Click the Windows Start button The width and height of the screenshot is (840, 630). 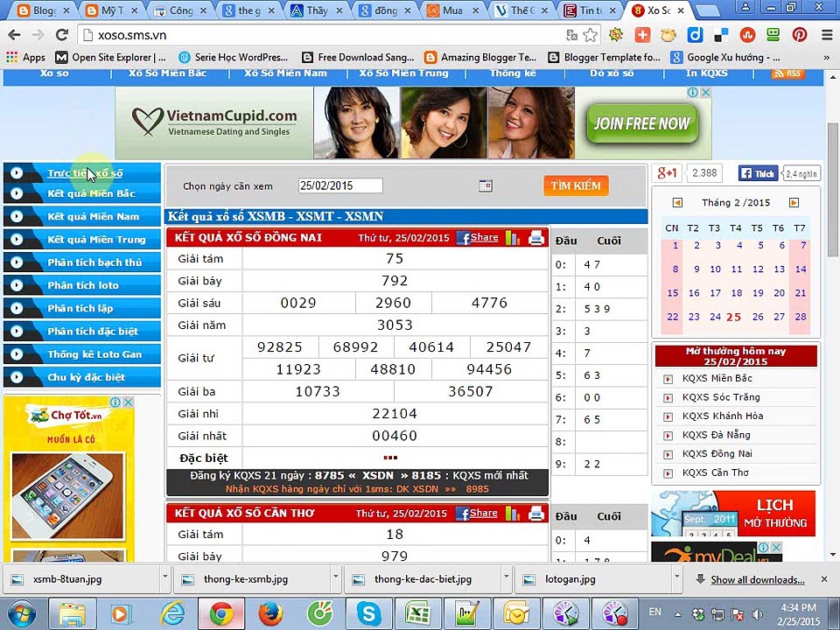click(21, 614)
